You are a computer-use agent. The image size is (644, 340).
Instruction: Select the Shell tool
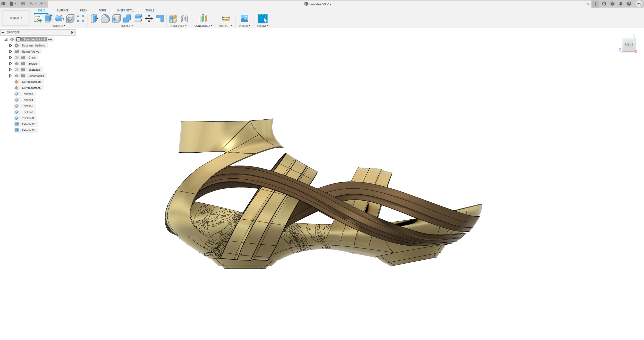[116, 19]
